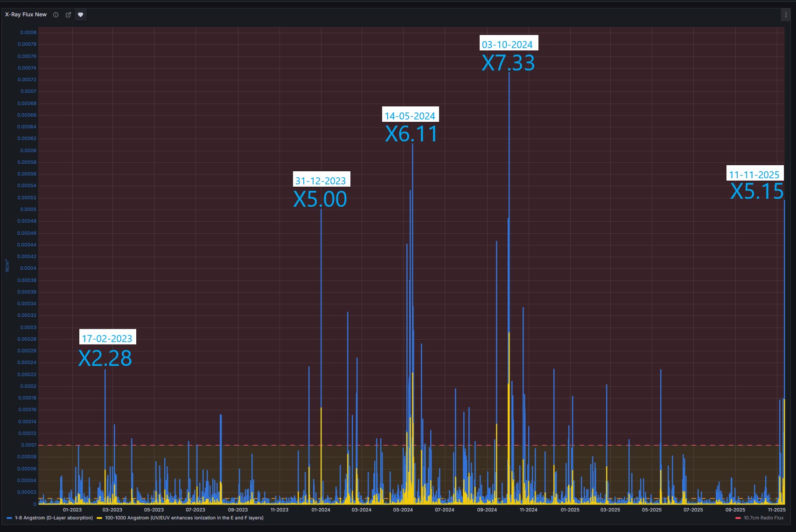Click the yellow 100-1000 Angstrom color swatch
The width and height of the screenshot is (796, 532).
click(x=99, y=518)
